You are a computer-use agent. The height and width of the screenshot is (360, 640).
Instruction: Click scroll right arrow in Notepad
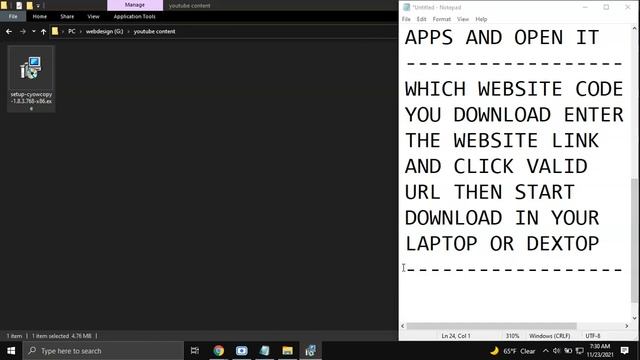pos(627,326)
